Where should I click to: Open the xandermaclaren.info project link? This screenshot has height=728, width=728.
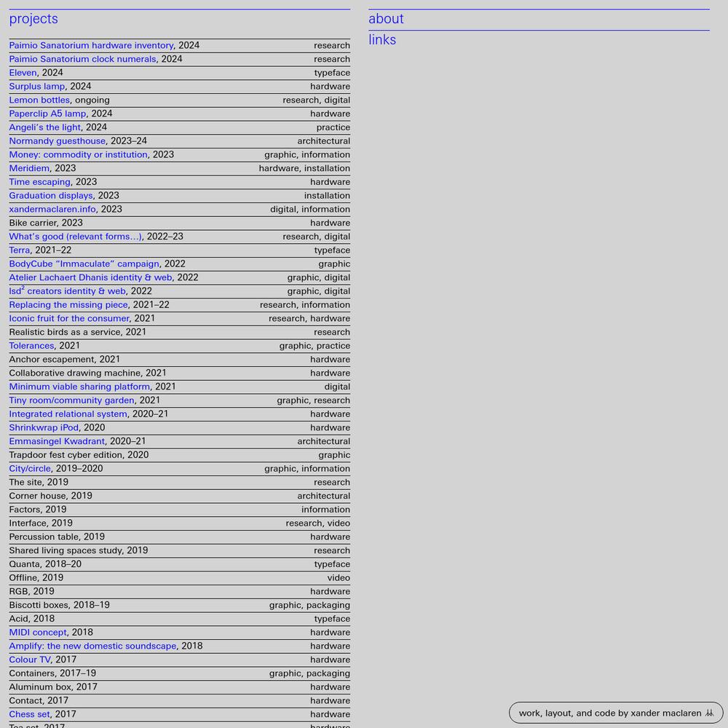52,210
